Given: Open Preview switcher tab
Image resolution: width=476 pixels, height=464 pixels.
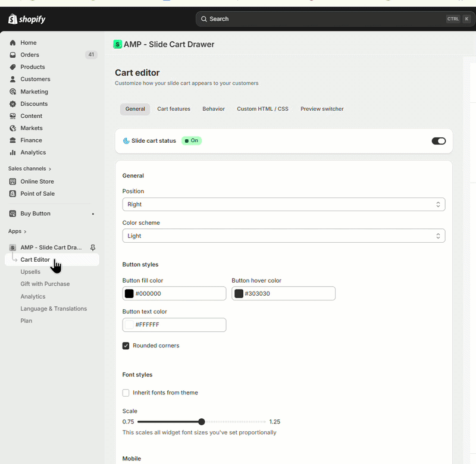Looking at the screenshot, I should point(322,109).
